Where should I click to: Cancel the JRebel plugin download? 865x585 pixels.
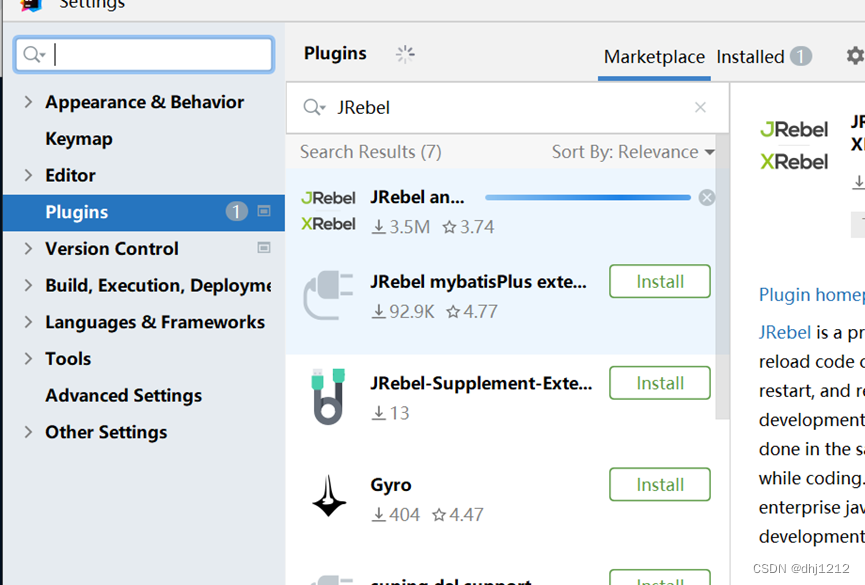(707, 198)
